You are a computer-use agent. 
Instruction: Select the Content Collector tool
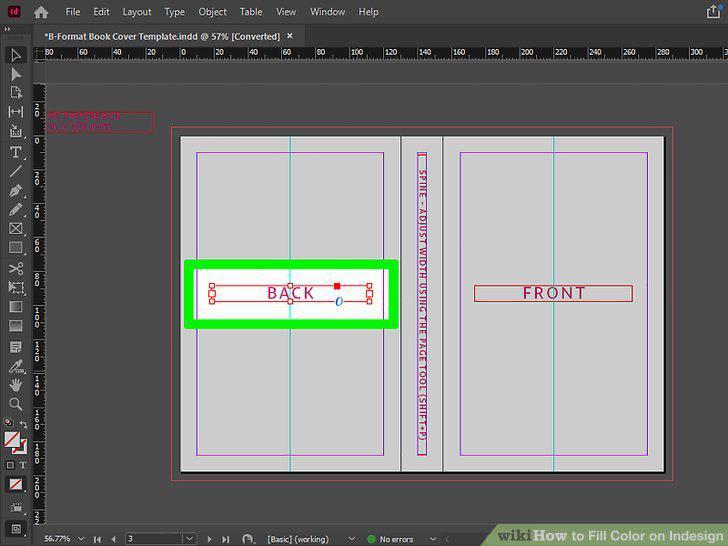(x=15, y=131)
